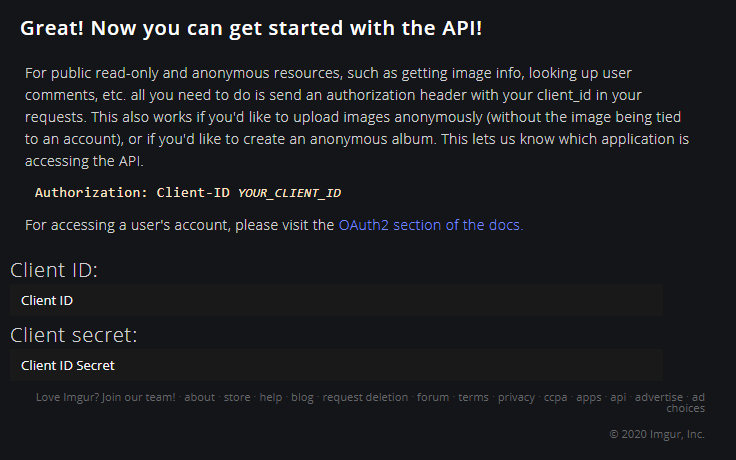Click the Client ID value field
The image size is (736, 460).
pyautogui.click(x=336, y=300)
